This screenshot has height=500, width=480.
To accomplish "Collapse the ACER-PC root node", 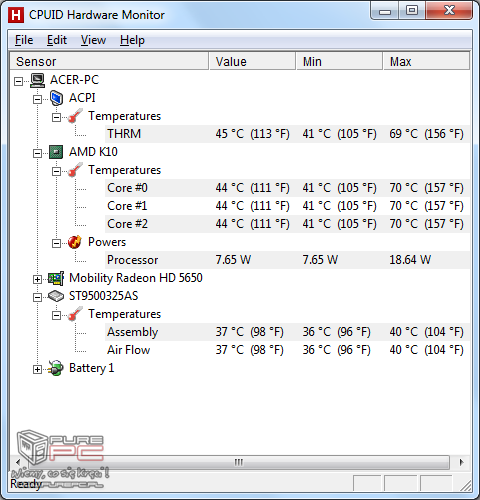I will [x=19, y=81].
